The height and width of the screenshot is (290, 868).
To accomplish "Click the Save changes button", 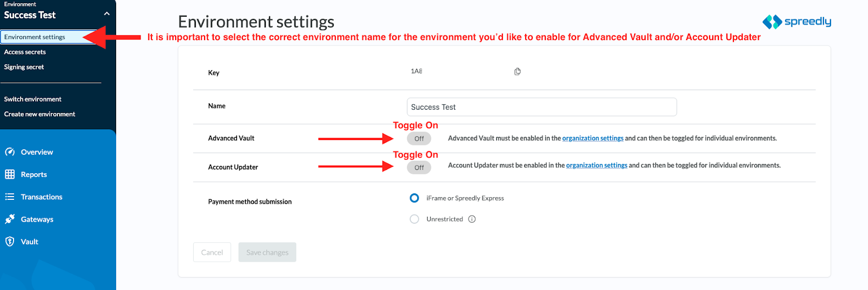I will point(267,253).
